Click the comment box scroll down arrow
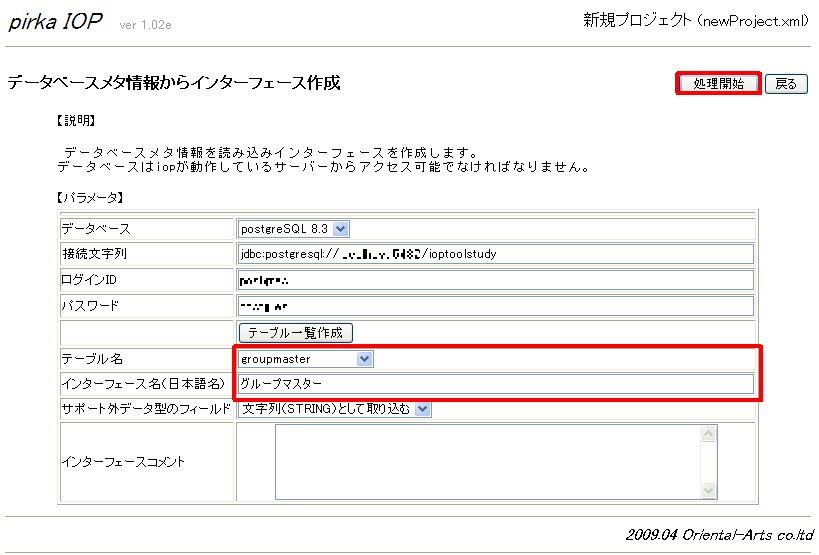819x555 pixels. pos(709,490)
